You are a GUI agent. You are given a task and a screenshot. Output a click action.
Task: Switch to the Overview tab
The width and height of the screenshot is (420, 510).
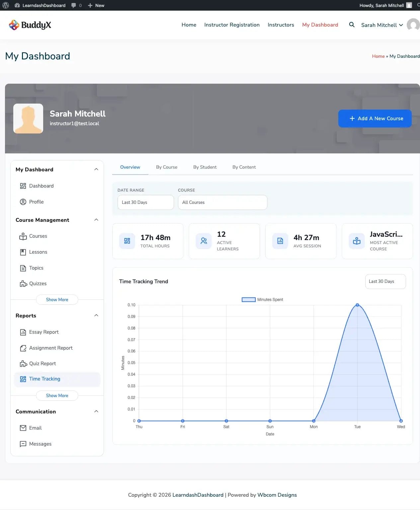tap(130, 167)
